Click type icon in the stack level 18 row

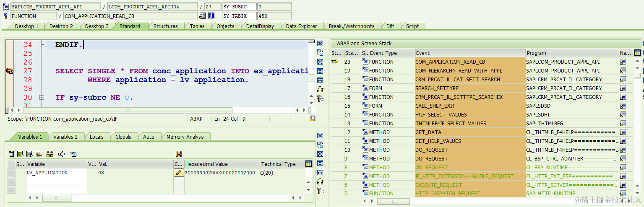pos(365,79)
